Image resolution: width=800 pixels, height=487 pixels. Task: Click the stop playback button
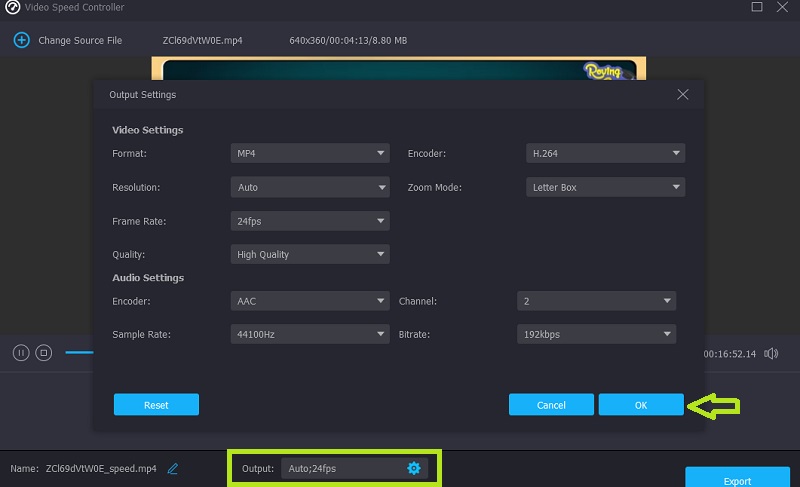(43, 352)
